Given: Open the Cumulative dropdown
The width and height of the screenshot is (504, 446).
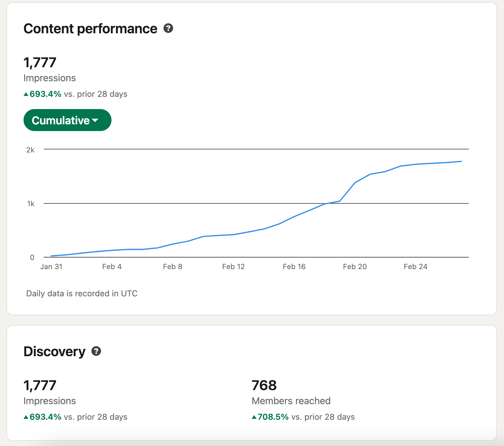Looking at the screenshot, I should click(67, 120).
